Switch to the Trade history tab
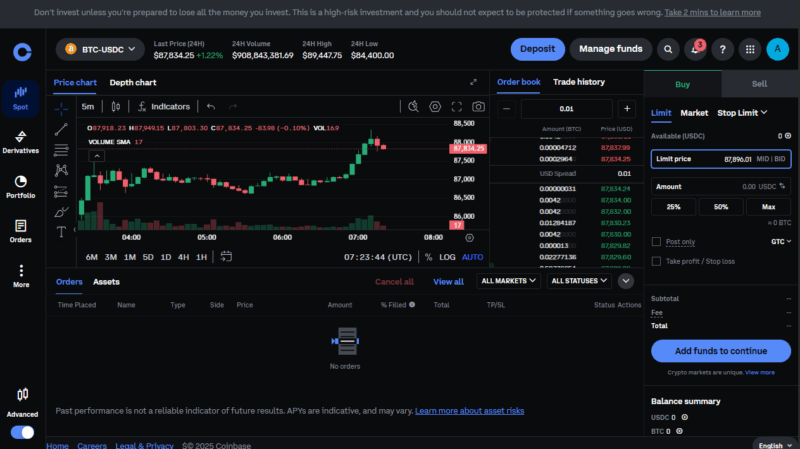Image resolution: width=800 pixels, height=449 pixels. 578,82
